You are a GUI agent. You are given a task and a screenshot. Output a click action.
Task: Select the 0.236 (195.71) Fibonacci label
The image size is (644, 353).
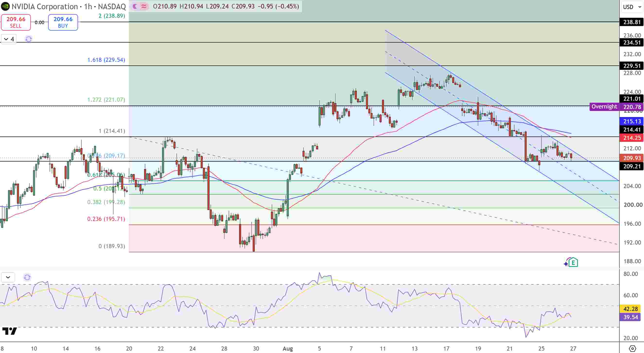click(x=106, y=219)
